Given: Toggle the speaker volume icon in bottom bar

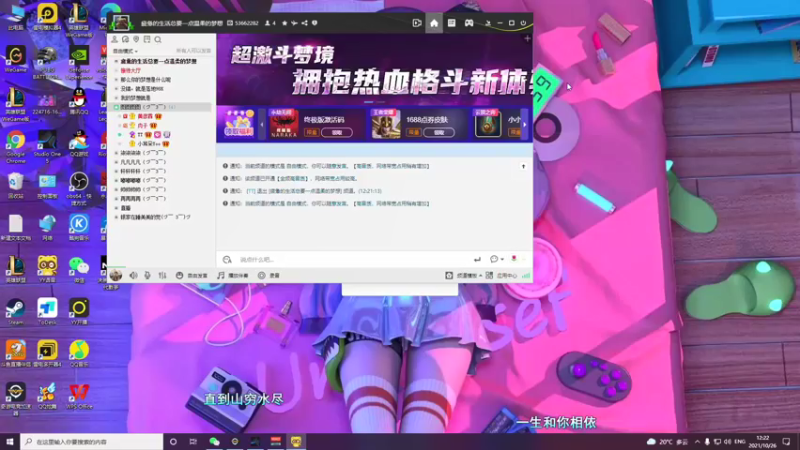Looking at the screenshot, I should click(133, 276).
